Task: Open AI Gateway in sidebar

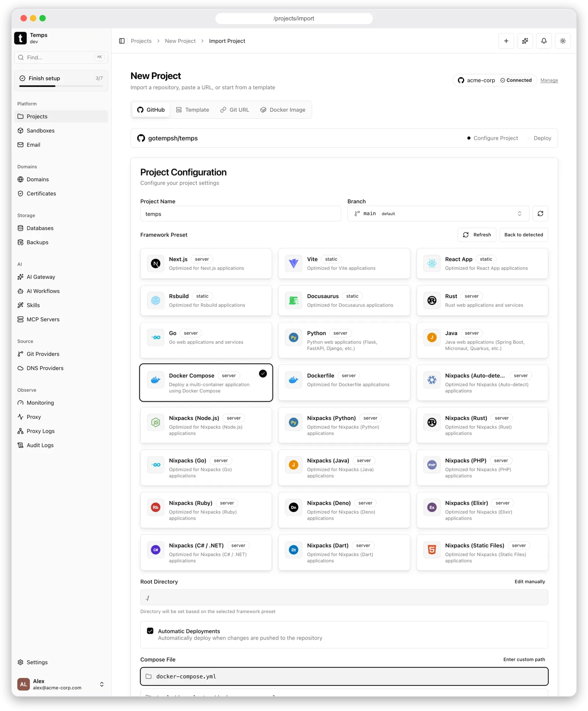Action: pyautogui.click(x=61, y=277)
